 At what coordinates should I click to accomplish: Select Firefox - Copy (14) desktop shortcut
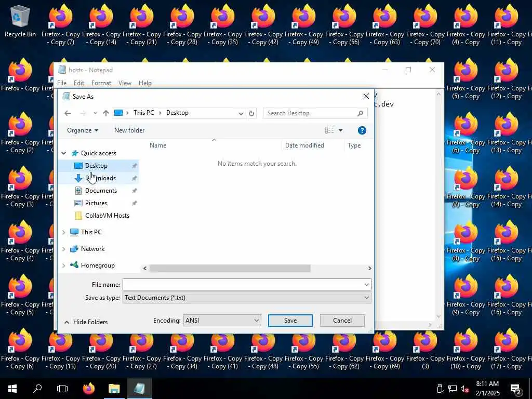101,25
